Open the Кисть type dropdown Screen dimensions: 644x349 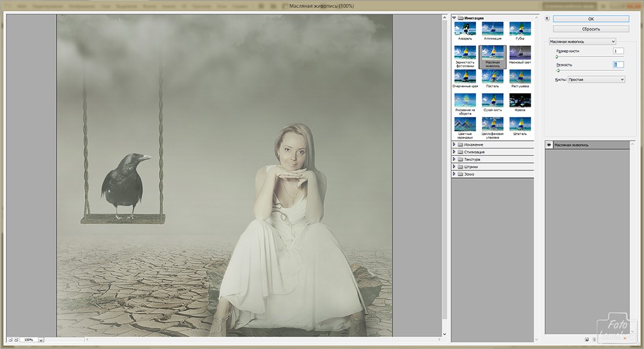pyautogui.click(x=596, y=80)
